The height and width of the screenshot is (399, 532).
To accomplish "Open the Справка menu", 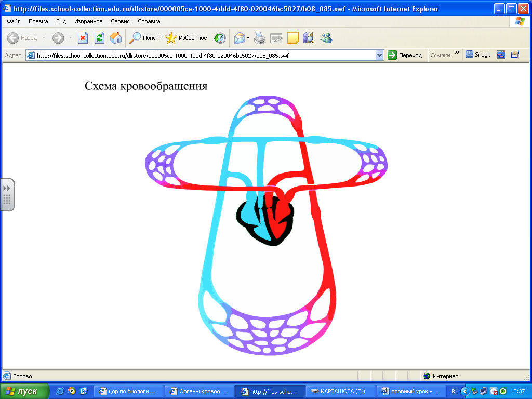I will [149, 21].
